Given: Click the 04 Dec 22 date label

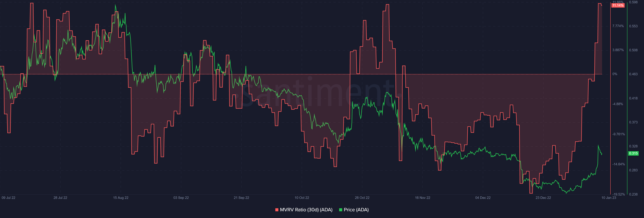Looking at the screenshot, I should point(483,198).
